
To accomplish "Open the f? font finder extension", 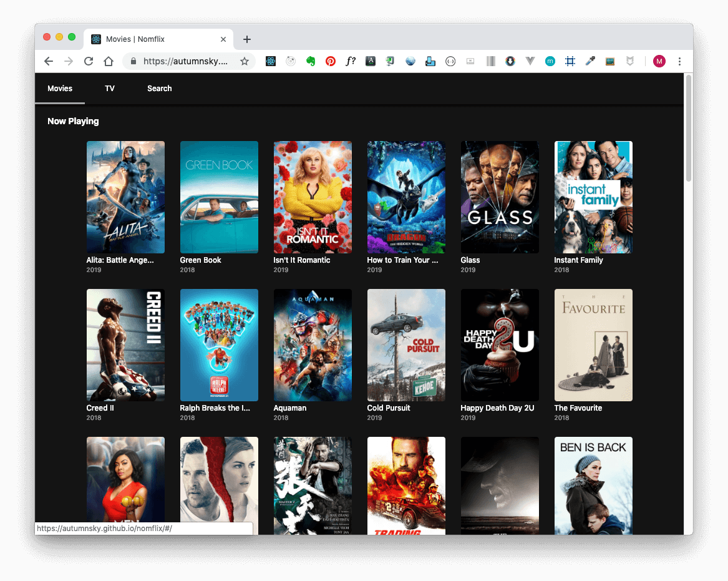I will click(x=351, y=61).
